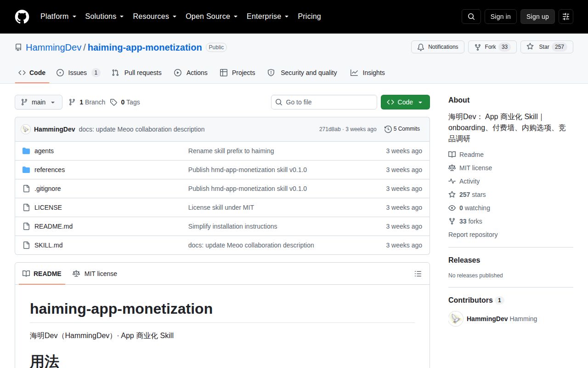Viewport: 588px width, 368px height.
Task: Click the star icon beside 257 stars
Action: pos(452,195)
